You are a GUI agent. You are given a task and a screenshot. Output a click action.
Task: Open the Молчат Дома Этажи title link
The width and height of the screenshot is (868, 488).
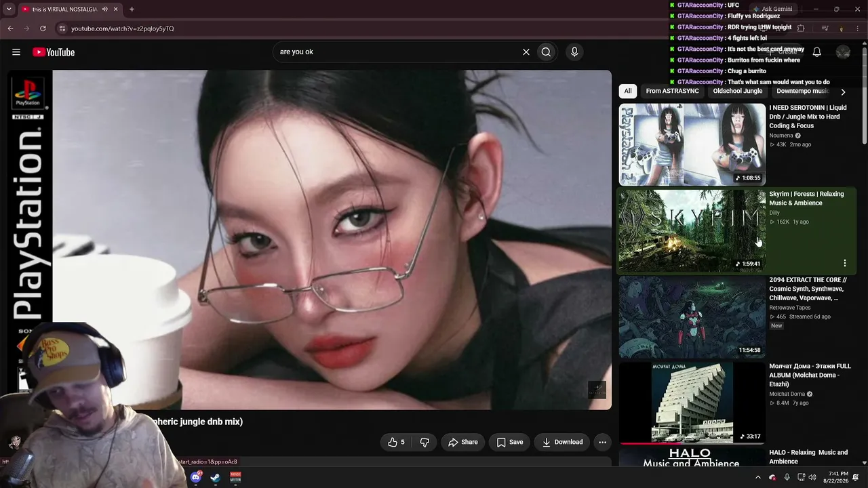(x=810, y=375)
